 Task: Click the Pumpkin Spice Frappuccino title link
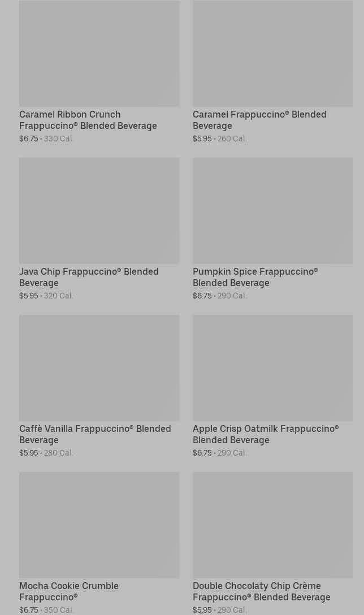[255, 277]
